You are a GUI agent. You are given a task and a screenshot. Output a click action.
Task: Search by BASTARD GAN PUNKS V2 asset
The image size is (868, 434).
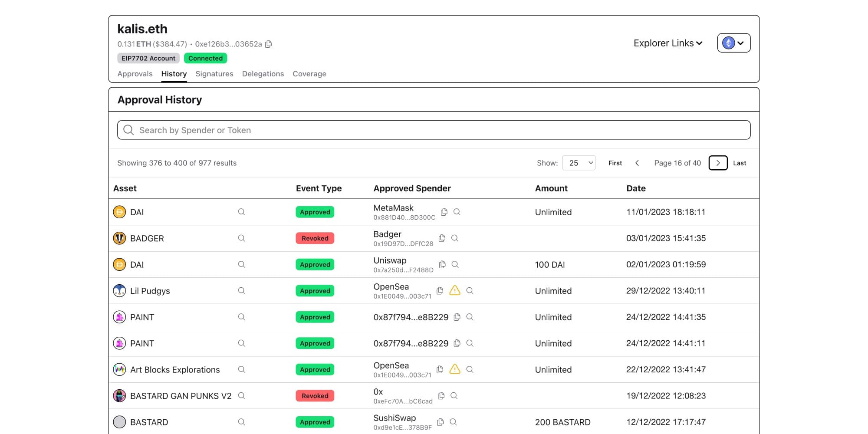click(x=241, y=396)
